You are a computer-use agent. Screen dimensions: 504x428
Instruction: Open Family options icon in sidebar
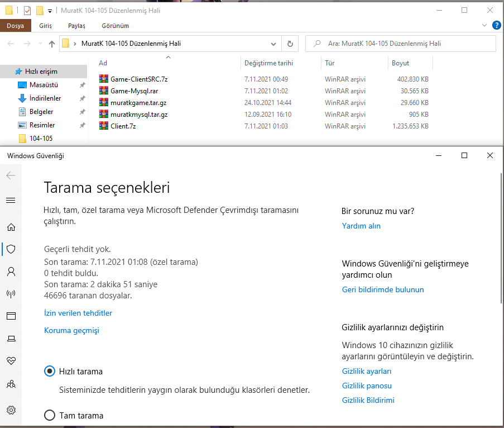click(11, 384)
